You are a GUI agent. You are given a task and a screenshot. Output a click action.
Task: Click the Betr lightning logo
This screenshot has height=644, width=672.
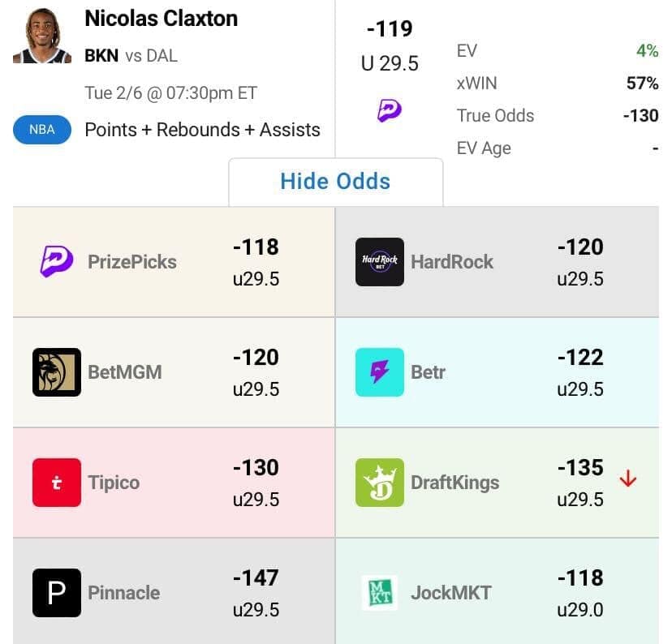click(x=380, y=372)
